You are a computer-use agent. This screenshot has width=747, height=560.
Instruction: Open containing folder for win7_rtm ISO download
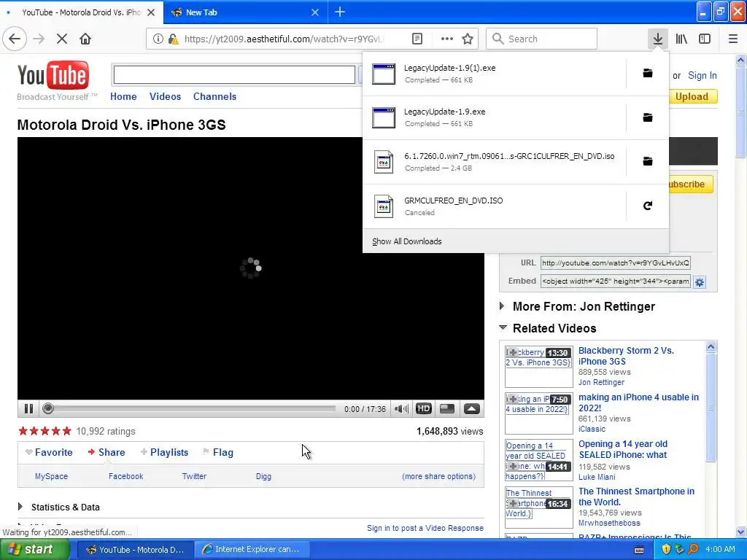(648, 161)
